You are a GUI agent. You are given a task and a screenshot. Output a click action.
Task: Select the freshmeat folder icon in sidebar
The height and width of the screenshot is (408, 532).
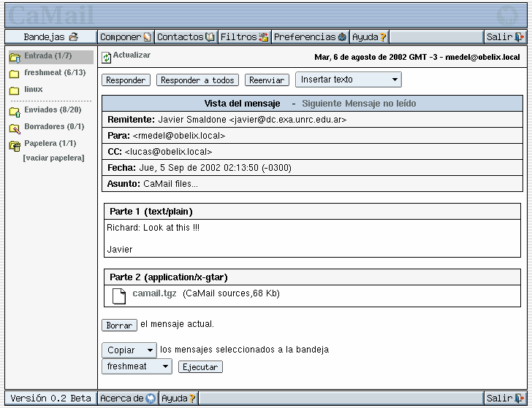point(15,74)
